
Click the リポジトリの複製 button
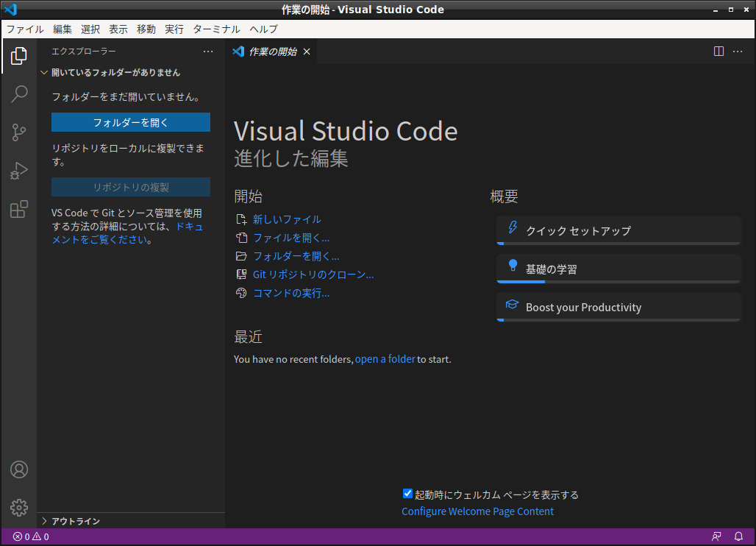click(x=131, y=187)
